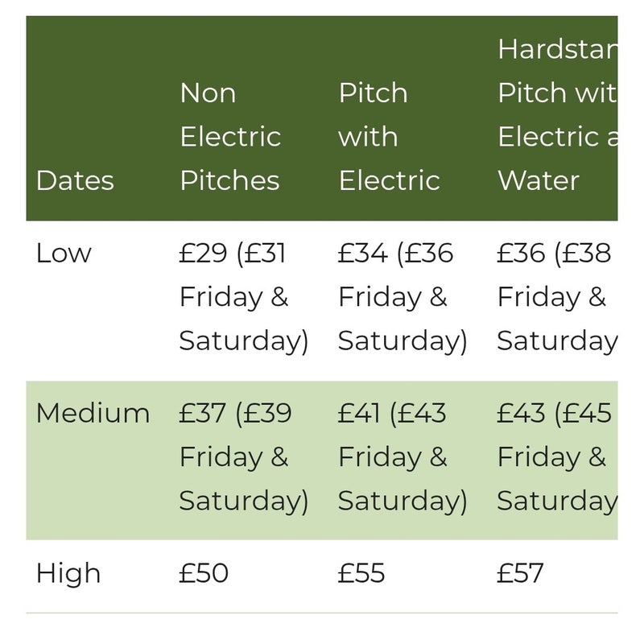Select the £38 weekend hardstanding rate
644x644 pixels.
click(x=588, y=254)
